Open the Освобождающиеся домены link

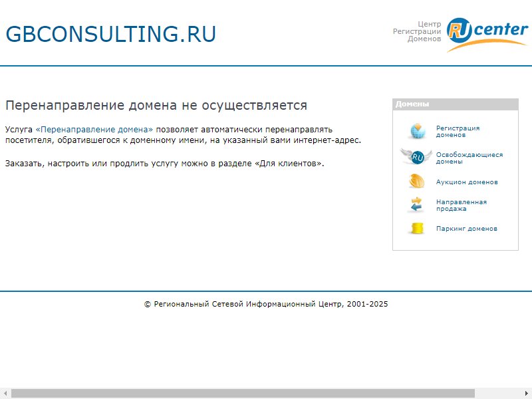(469, 158)
